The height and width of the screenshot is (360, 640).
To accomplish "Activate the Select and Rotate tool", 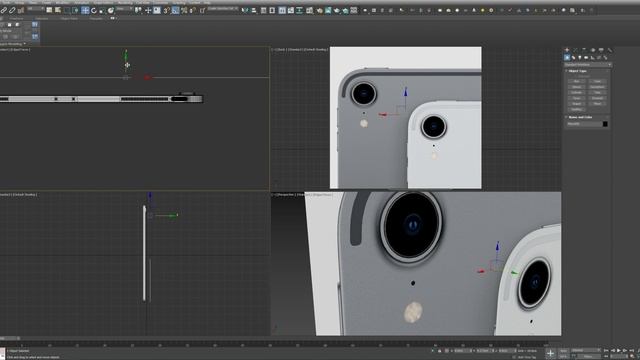I will coord(93,10).
